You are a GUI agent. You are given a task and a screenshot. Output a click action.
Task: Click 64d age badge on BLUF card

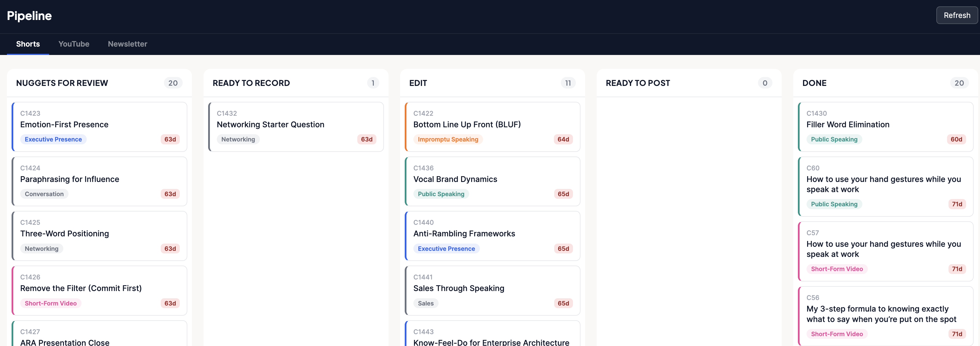click(563, 139)
